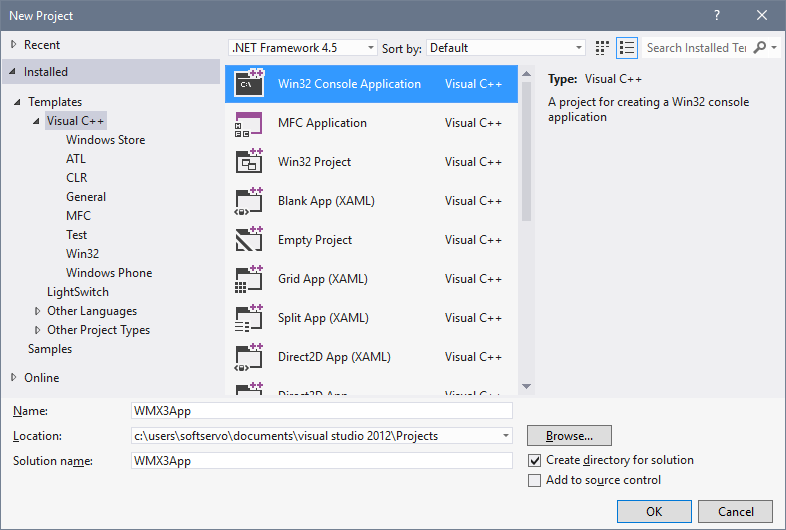Close the New Project dialog
The height and width of the screenshot is (530, 786).
[x=762, y=15]
